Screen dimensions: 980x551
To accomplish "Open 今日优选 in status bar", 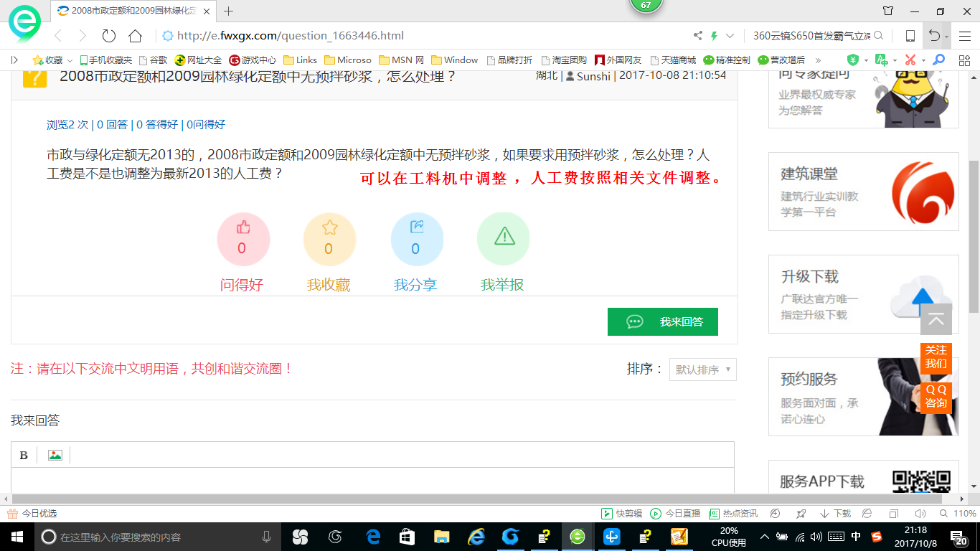I will click(32, 514).
